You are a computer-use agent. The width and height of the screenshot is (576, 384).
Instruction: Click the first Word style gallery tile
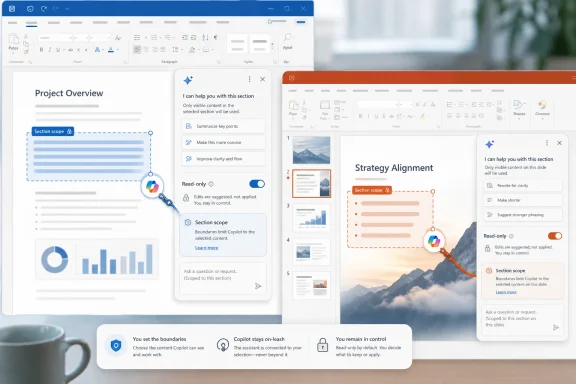tap(237, 44)
